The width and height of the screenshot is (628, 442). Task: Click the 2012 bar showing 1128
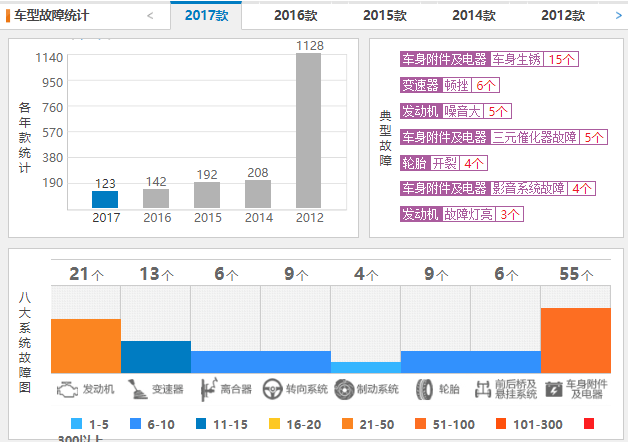(308, 131)
